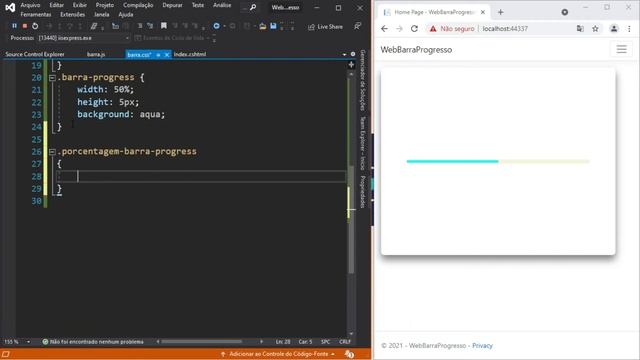Open the Propriedades side panel
The image size is (640, 360).
362,191
